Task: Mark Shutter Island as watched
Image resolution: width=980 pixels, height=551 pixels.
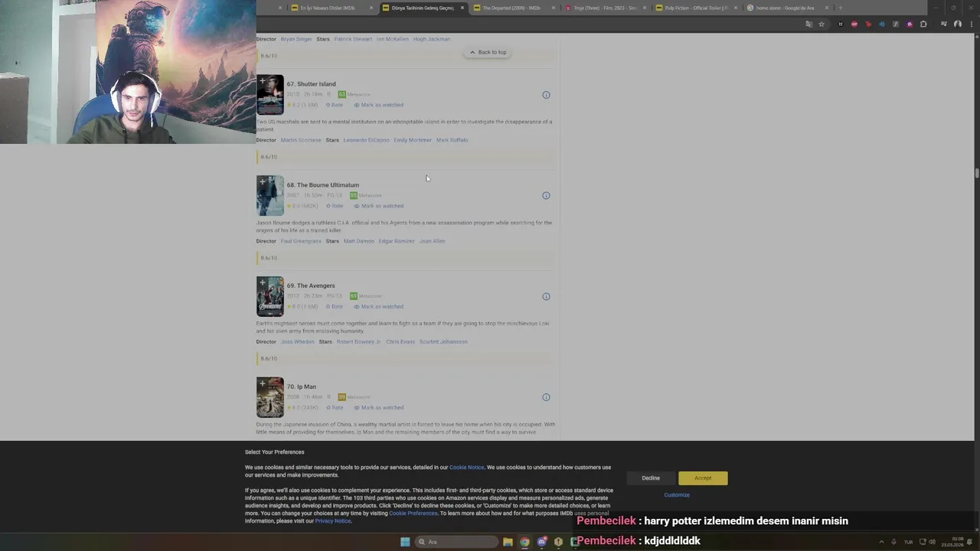Action: 378,105
